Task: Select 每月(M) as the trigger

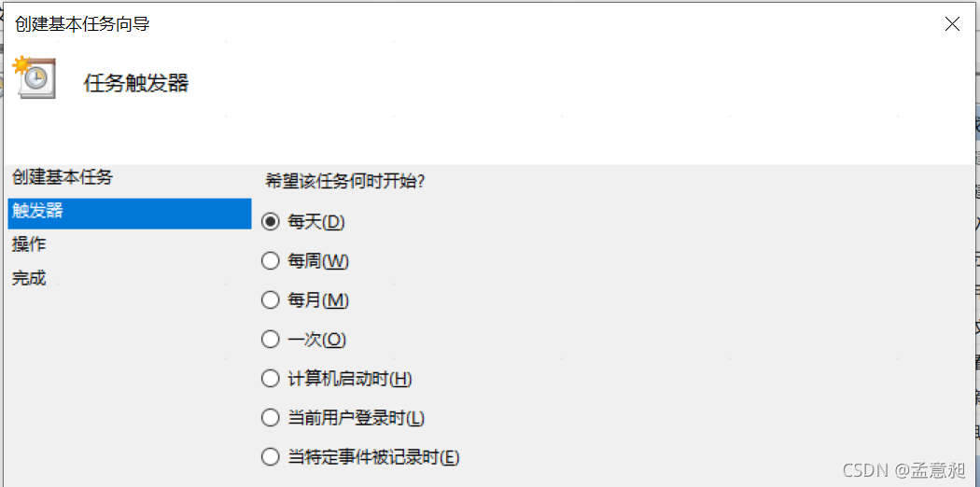Action: (271, 300)
